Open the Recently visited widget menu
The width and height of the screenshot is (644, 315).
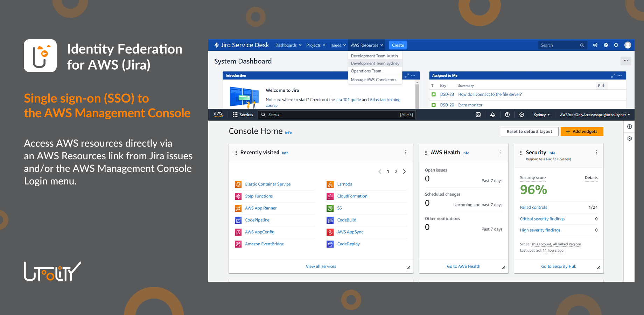(406, 153)
